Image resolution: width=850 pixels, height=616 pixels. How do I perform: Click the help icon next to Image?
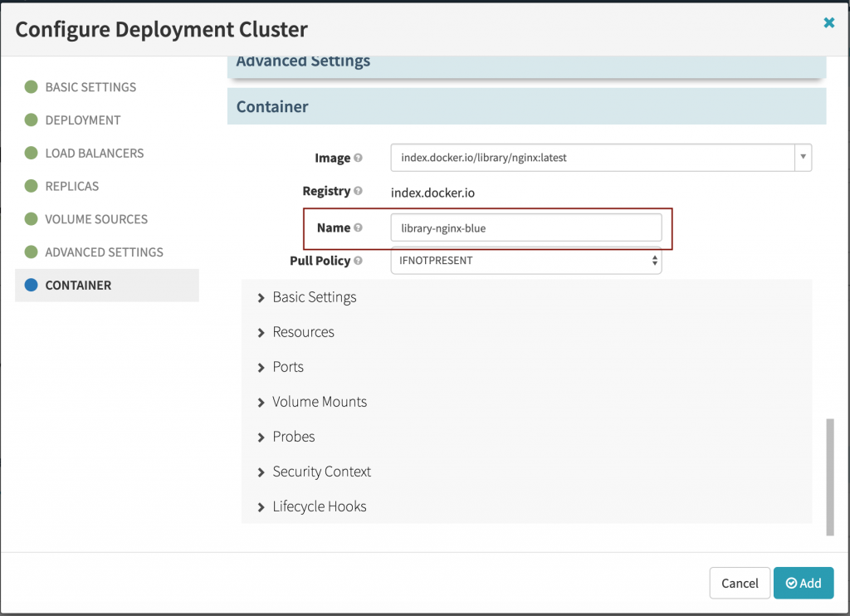pyautogui.click(x=359, y=158)
